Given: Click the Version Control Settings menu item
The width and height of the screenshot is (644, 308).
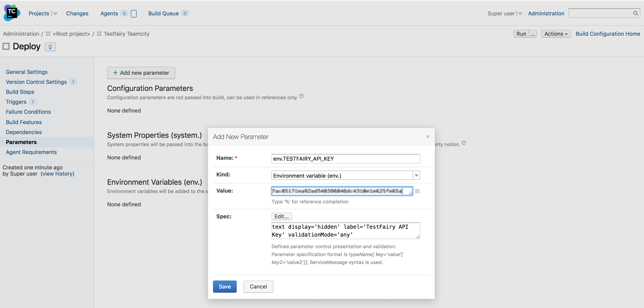Looking at the screenshot, I should 36,82.
